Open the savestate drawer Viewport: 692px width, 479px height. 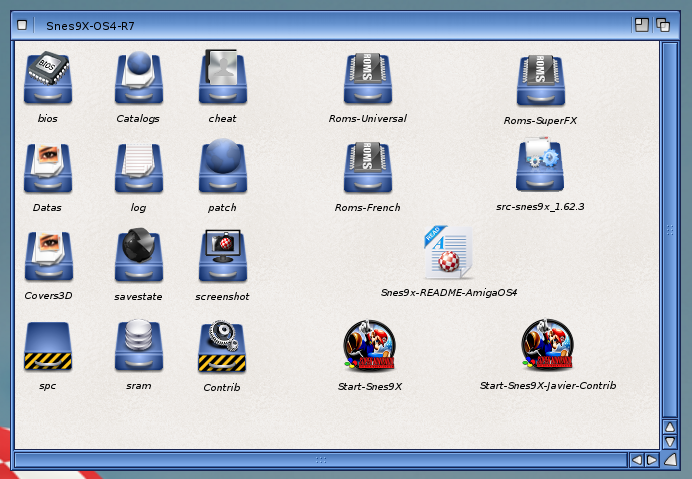click(x=138, y=256)
